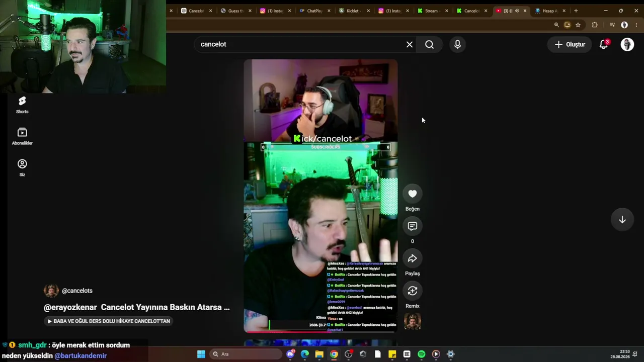644x362 pixels.
Task: Go to the next Short with down arrow
Action: (x=622, y=220)
